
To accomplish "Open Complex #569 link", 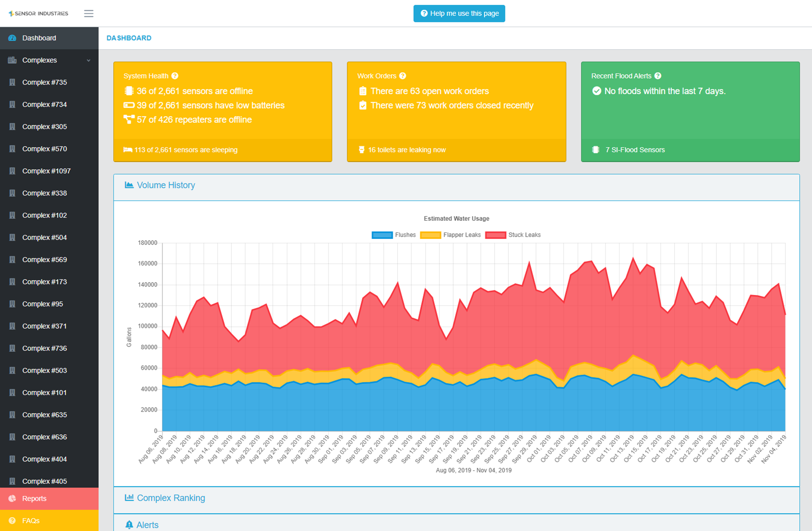I will pos(49,259).
